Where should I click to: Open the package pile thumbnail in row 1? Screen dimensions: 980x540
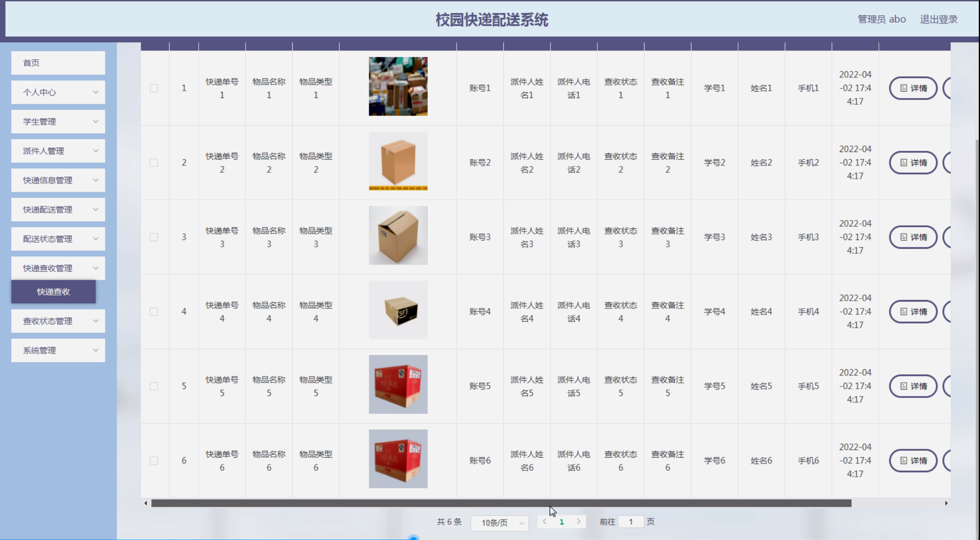[x=398, y=86]
